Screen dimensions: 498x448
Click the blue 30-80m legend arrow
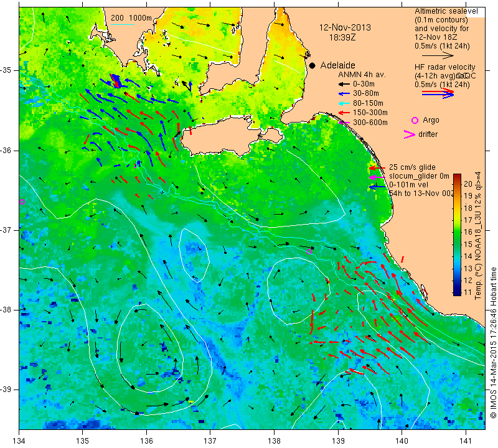pyautogui.click(x=344, y=94)
